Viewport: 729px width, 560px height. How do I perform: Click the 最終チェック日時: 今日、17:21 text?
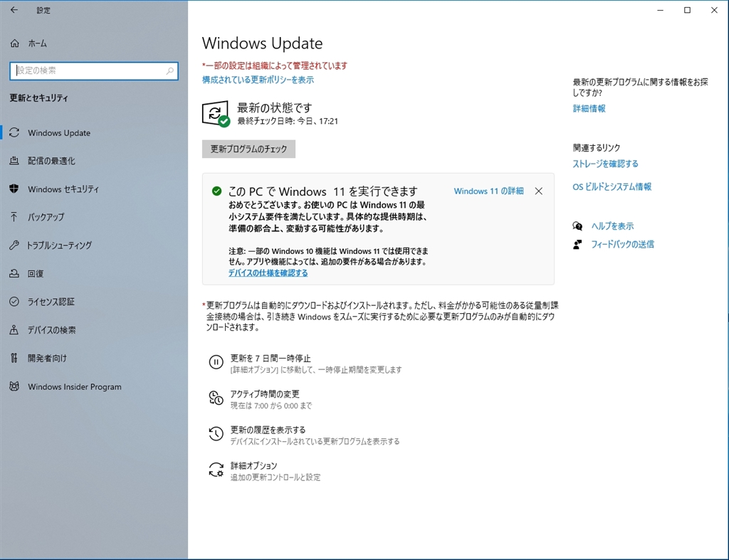click(x=288, y=121)
